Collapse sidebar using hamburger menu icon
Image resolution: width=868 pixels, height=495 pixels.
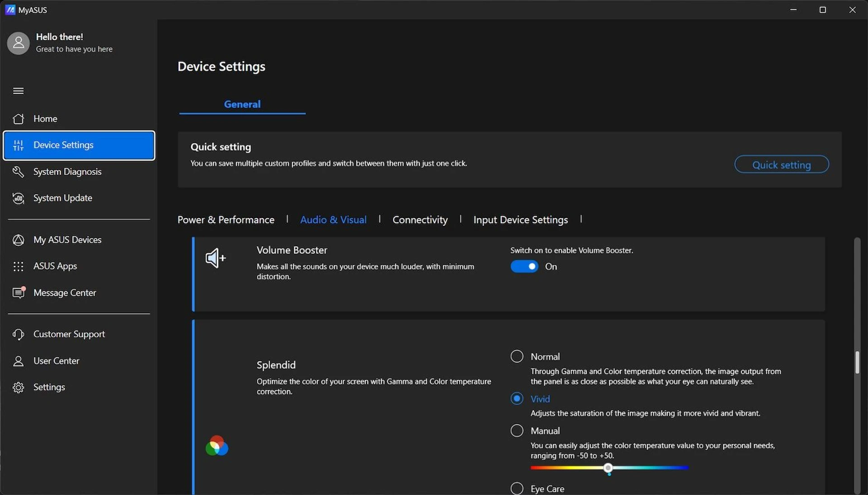[18, 91]
